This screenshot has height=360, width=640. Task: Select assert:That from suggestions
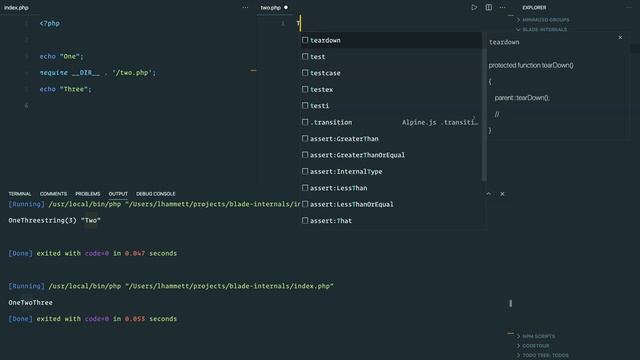click(x=391, y=220)
